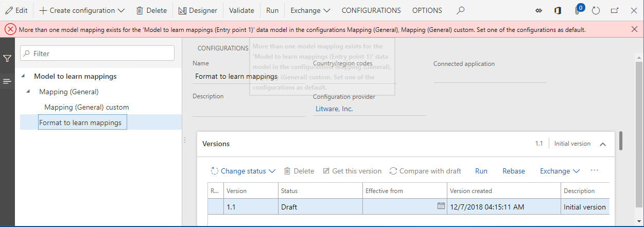Click the Validate button

tap(241, 10)
